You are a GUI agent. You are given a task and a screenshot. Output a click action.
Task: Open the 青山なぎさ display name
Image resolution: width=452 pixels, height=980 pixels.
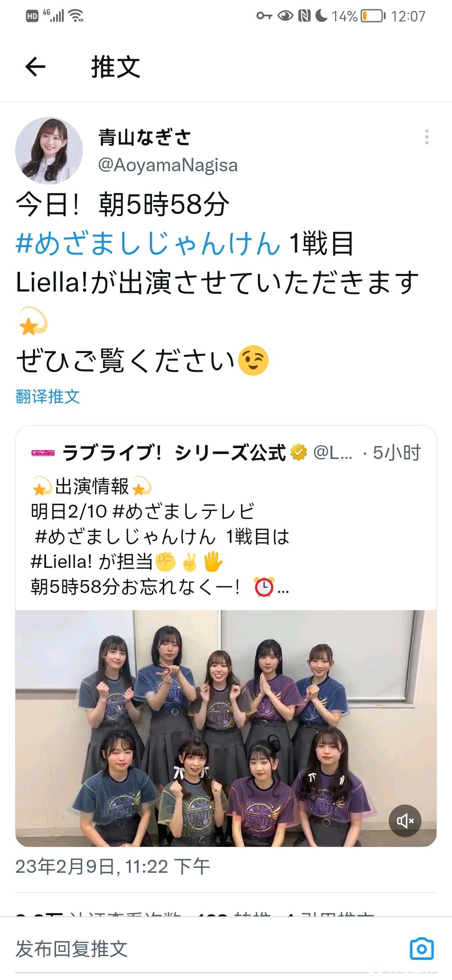[x=144, y=137]
